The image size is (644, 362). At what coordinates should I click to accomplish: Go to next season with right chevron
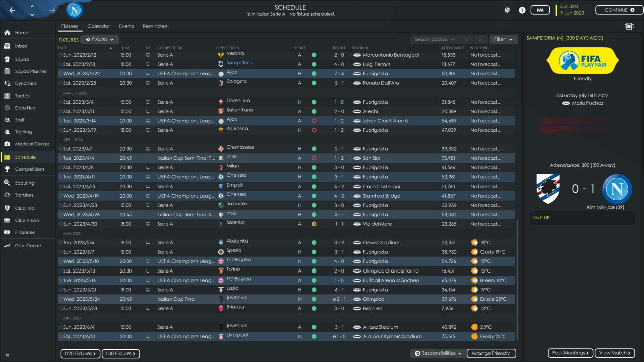pos(481,39)
